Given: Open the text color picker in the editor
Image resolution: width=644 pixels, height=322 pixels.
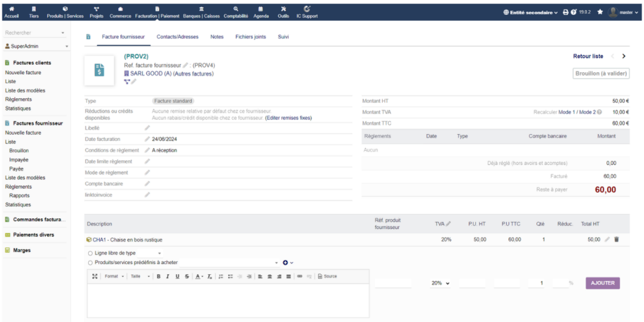Looking at the screenshot, I should pyautogui.click(x=199, y=276).
